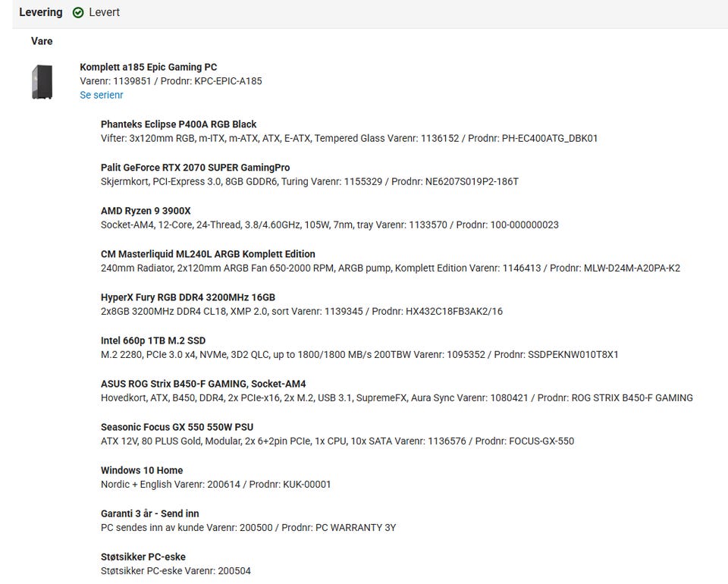Screen dimensions: 728x584
Task: Select 'ASUS ROG Strix B450-F GAMING, Socket-AM4'
Action: coord(203,384)
